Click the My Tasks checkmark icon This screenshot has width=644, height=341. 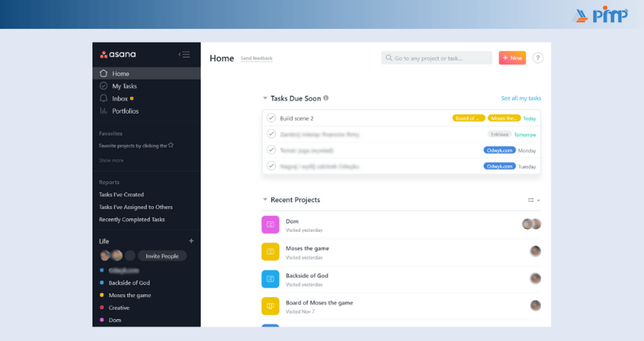click(x=104, y=86)
